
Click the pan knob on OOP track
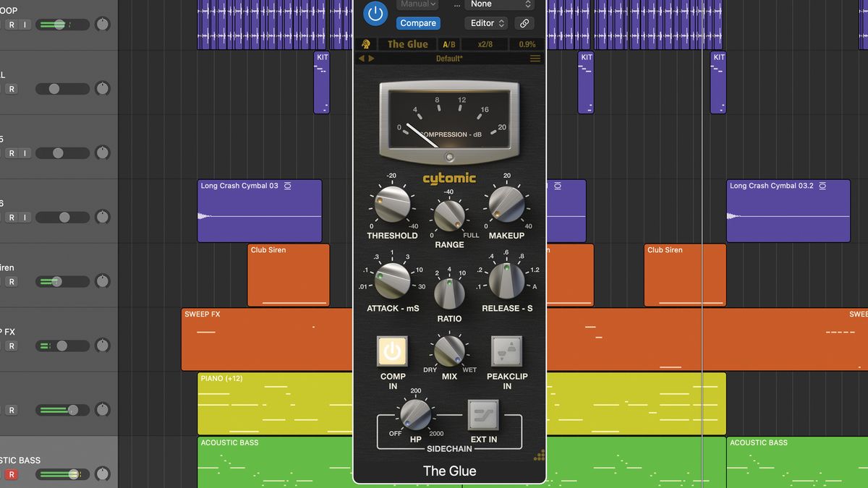103,25
